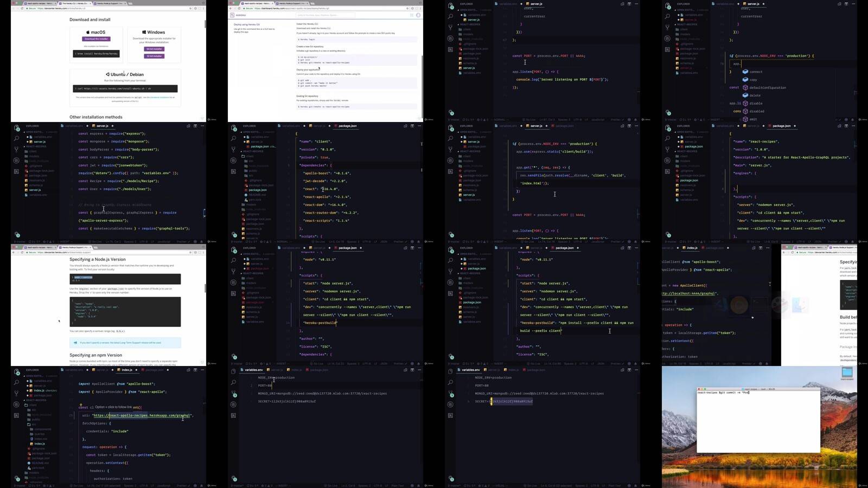This screenshot has width=868, height=488.
Task: Reload the dashboard.heroku.com browser page
Action: coord(240,8)
